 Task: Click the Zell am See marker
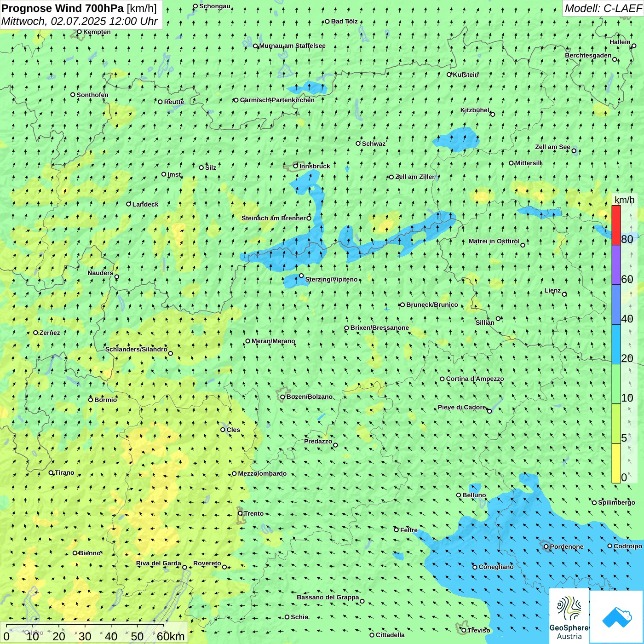tap(574, 150)
